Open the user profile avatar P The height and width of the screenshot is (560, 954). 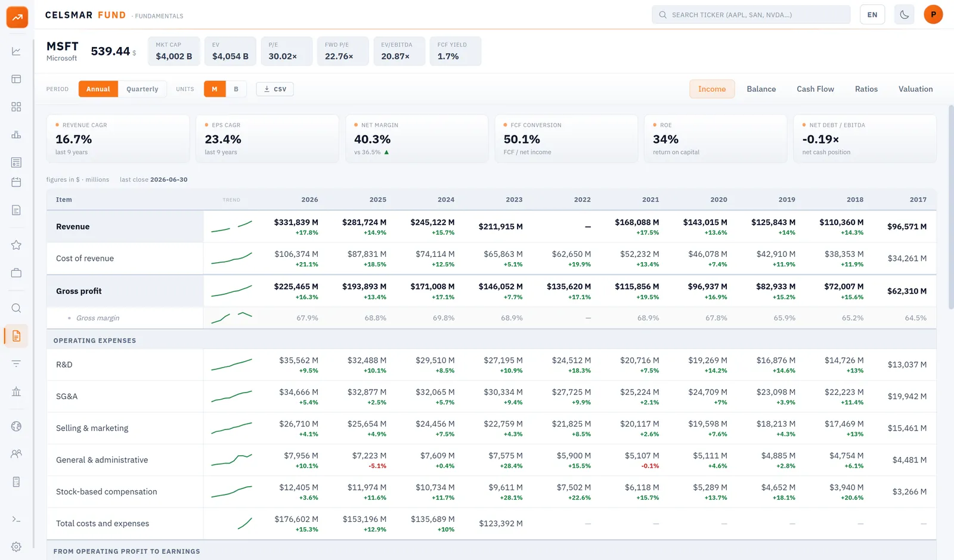click(933, 15)
